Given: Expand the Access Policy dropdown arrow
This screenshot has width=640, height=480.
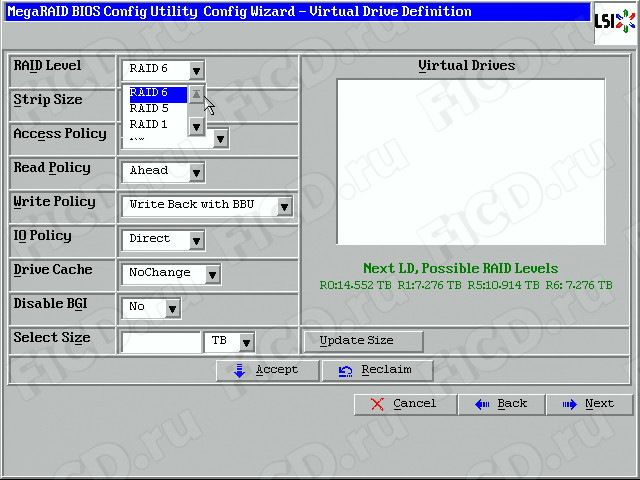Looking at the screenshot, I should point(220,140).
